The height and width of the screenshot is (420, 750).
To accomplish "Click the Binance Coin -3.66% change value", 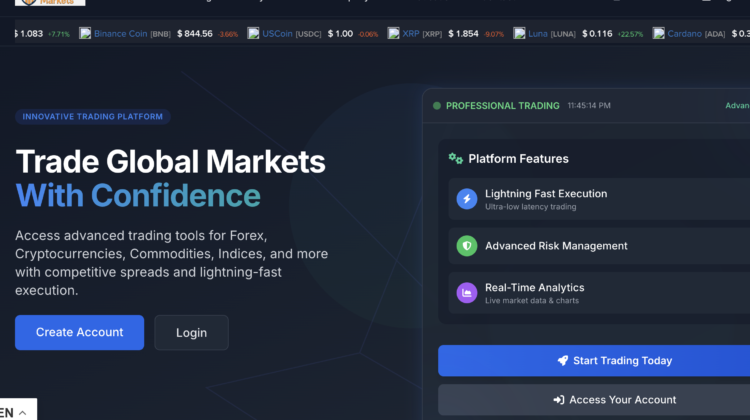I will click(x=228, y=34).
